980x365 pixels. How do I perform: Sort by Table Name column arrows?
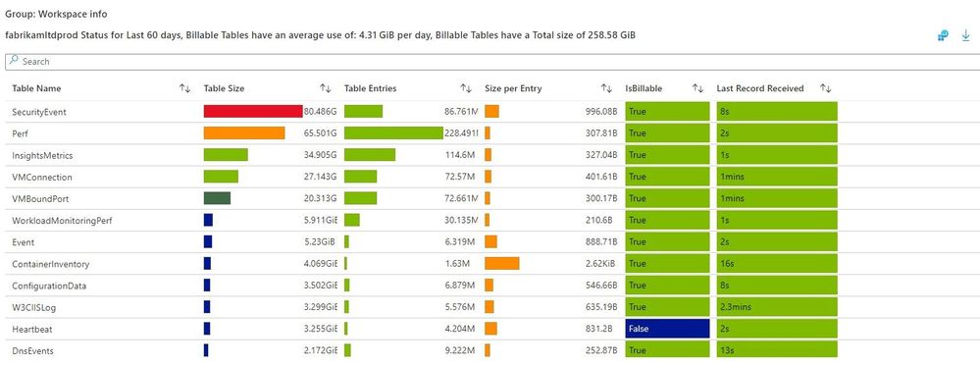coord(184,88)
